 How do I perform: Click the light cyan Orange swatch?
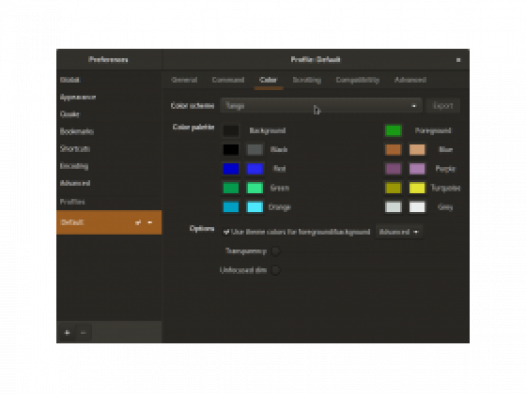(255, 207)
